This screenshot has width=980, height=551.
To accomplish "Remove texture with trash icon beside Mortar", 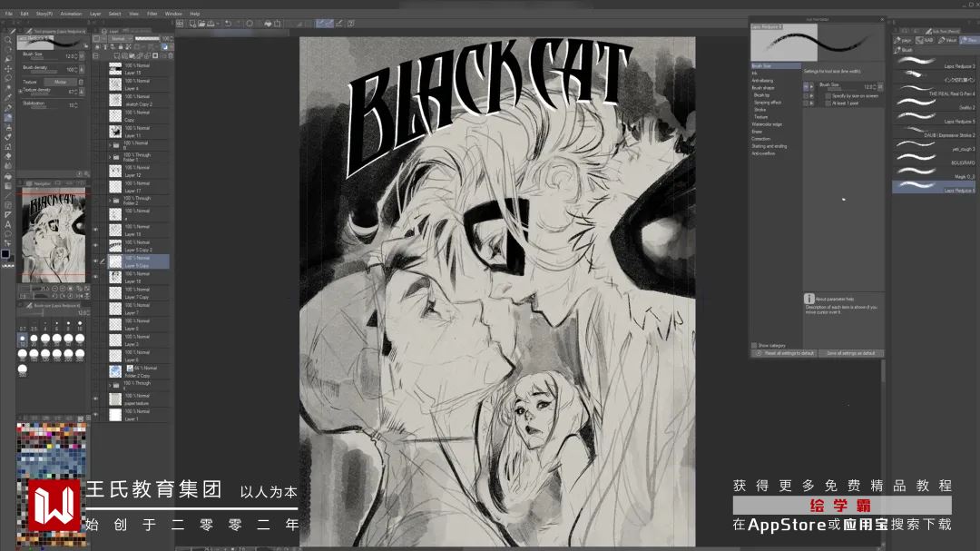I will [81, 82].
